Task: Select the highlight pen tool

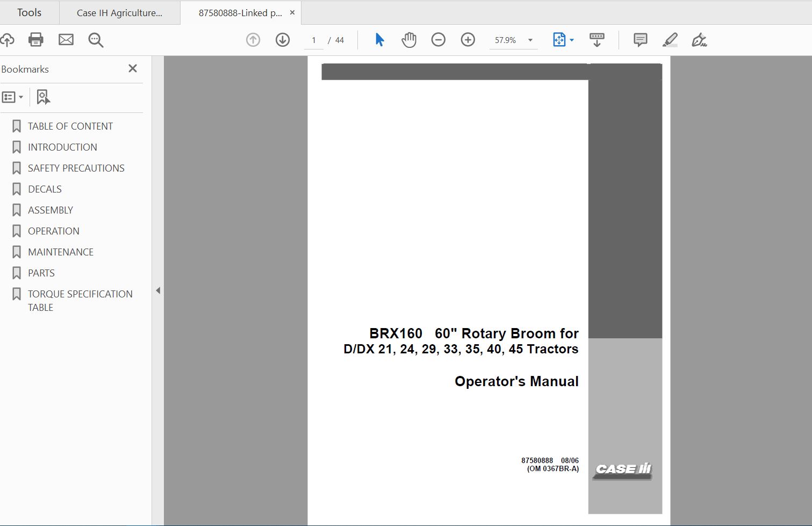Action: tap(670, 40)
